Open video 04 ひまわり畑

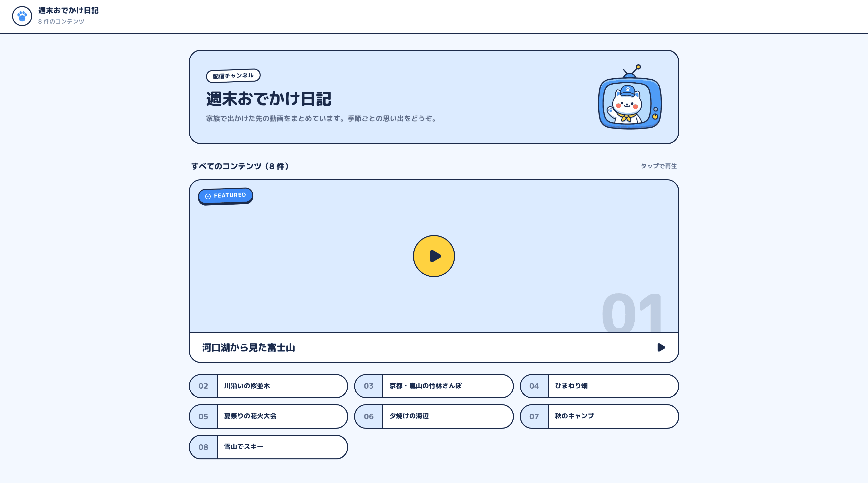pos(599,386)
